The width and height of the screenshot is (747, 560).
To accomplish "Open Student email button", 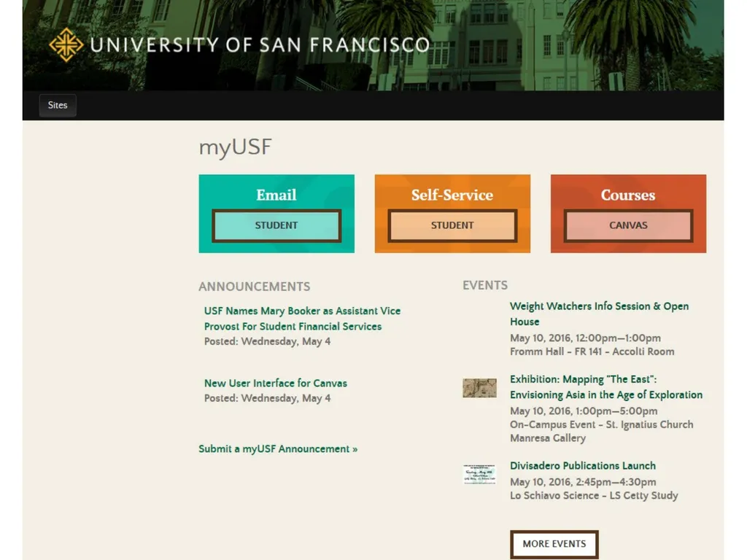I will 276,226.
